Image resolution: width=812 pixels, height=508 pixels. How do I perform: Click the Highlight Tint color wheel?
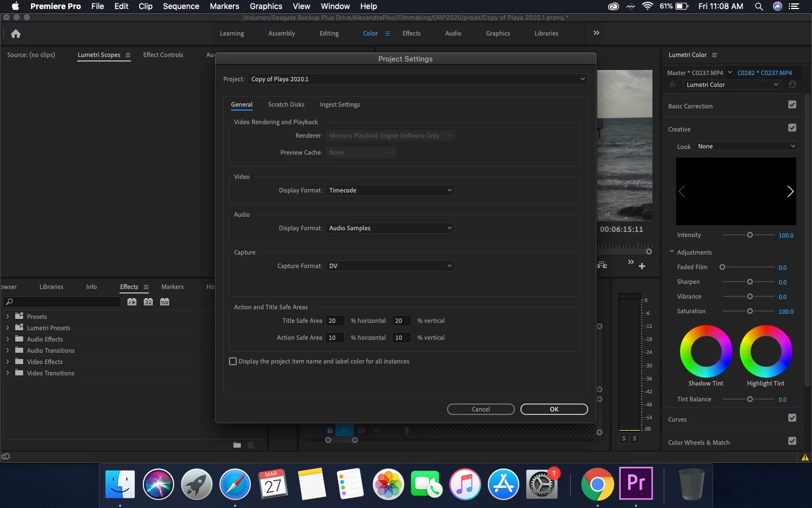click(766, 351)
